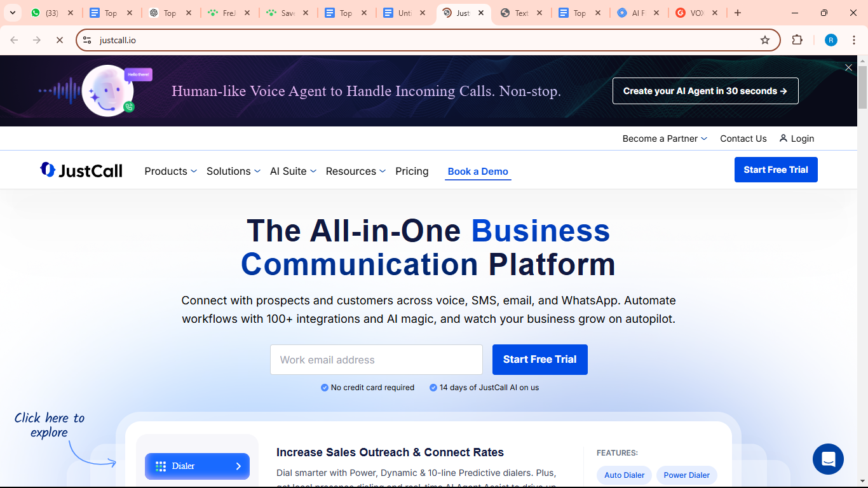The image size is (868, 488).
Task: Close the WhatsApp tab
Action: pos(71,13)
